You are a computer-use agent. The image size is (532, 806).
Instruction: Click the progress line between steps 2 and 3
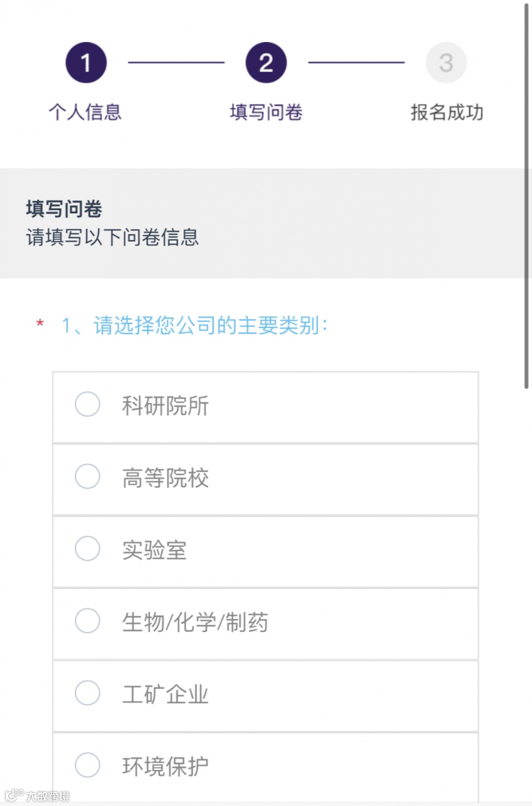click(x=356, y=62)
